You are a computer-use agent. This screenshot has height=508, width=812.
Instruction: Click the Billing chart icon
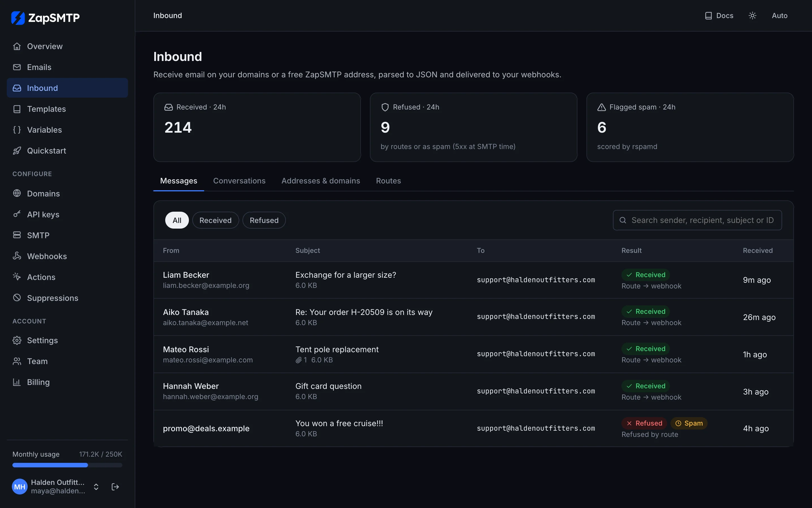17,382
